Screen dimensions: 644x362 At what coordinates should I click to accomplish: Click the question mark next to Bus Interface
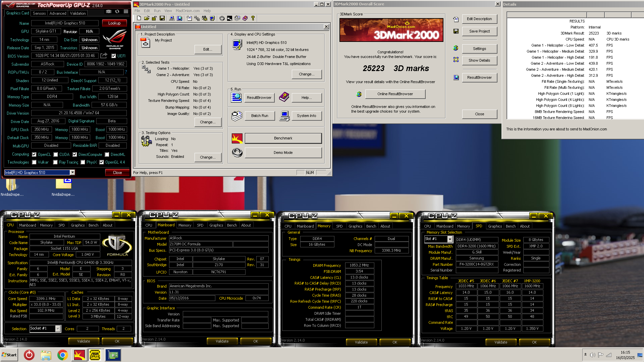click(126, 72)
